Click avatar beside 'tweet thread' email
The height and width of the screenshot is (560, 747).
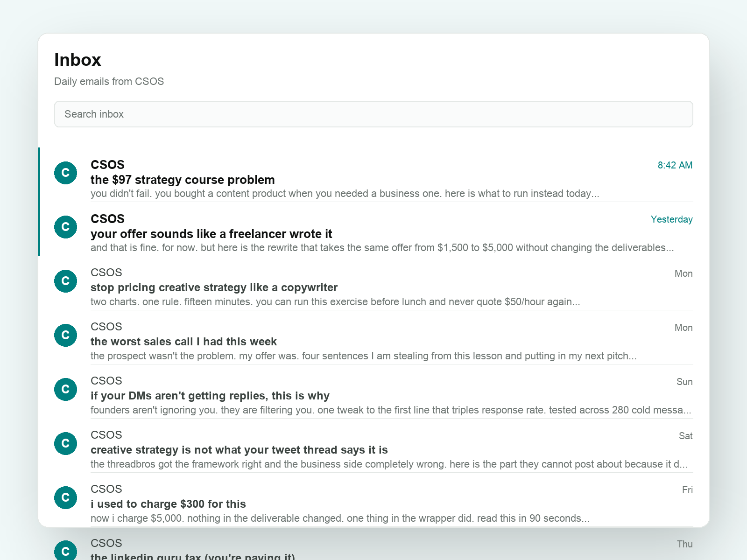[x=65, y=443]
